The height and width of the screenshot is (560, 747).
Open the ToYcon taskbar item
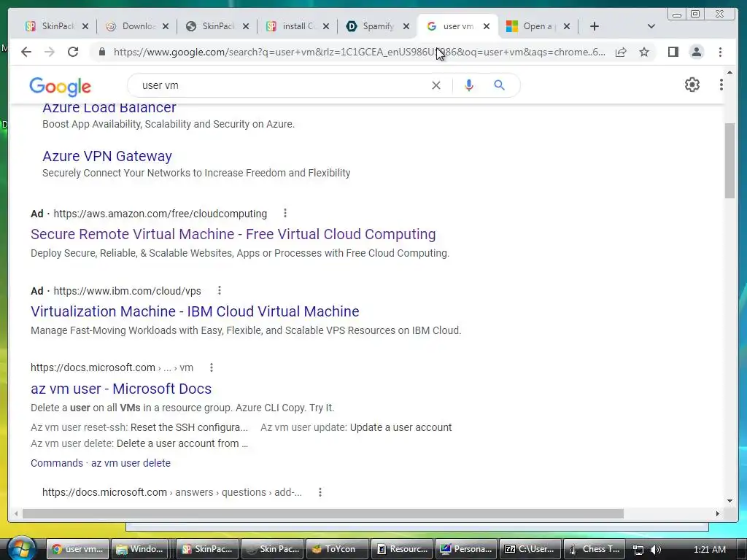(337, 549)
